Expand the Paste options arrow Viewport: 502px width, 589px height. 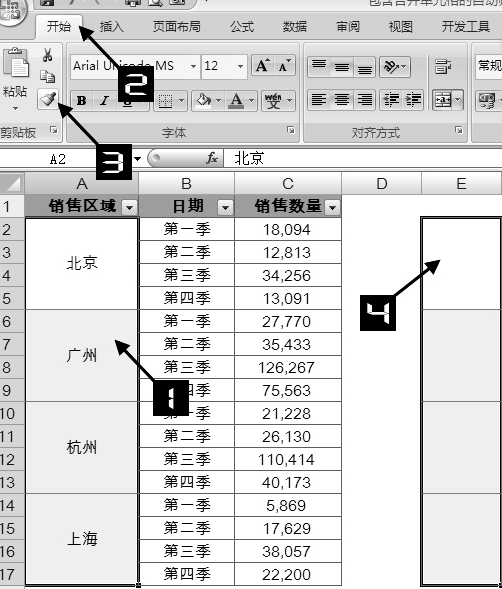[15, 108]
